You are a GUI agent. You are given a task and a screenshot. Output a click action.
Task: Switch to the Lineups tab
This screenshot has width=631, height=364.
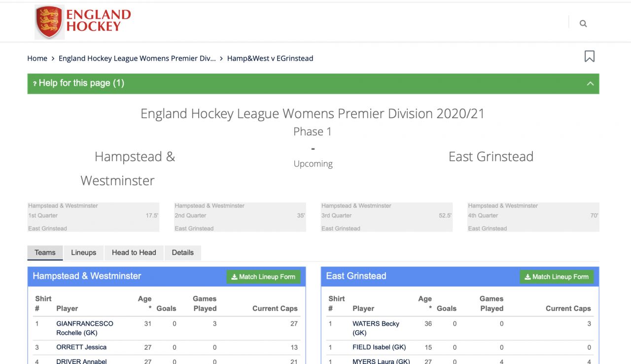coord(83,253)
